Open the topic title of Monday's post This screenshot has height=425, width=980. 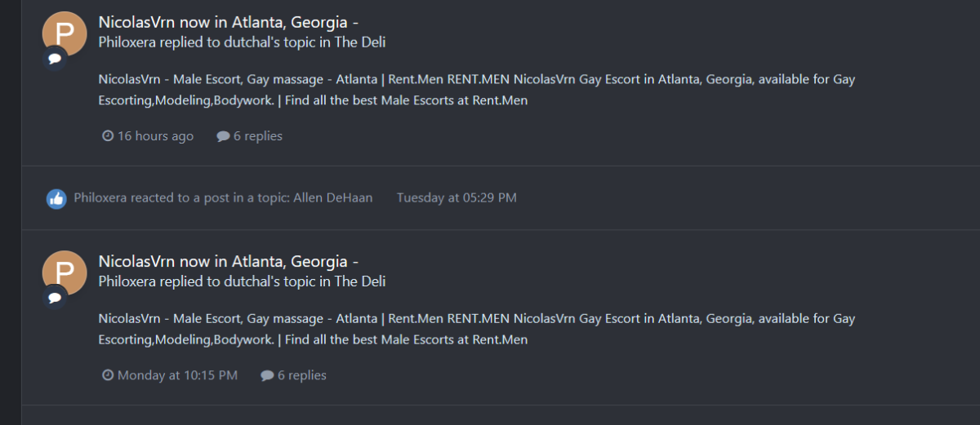pos(229,262)
